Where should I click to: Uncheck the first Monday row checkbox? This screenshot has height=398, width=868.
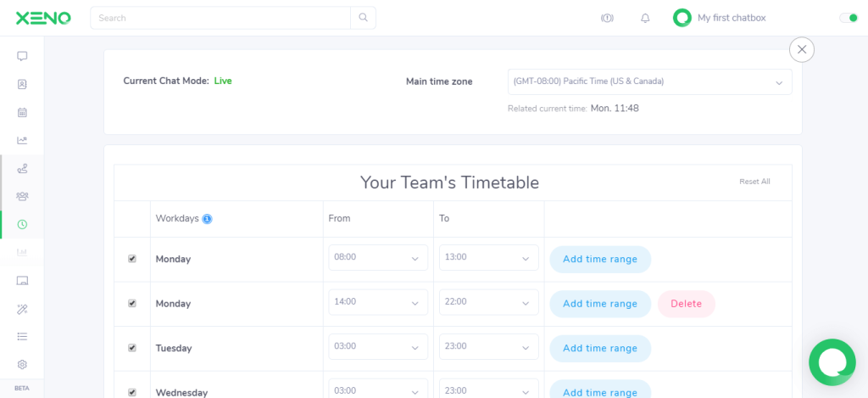coord(131,259)
